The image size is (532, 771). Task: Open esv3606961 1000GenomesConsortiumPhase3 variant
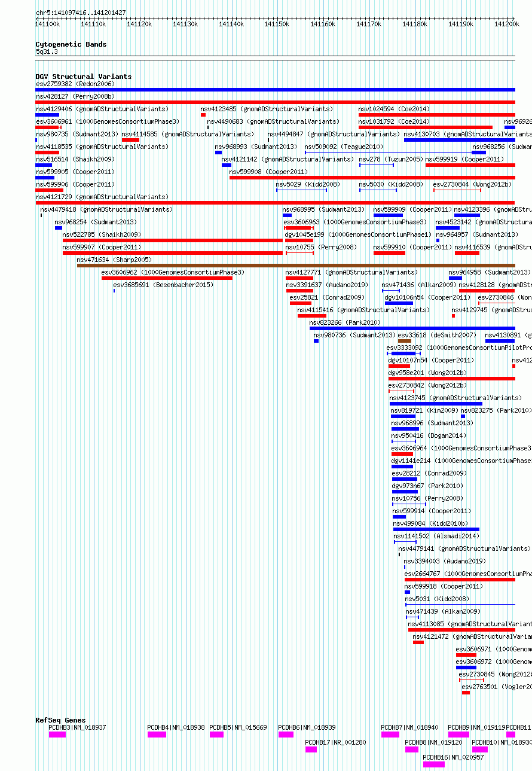[108, 121]
